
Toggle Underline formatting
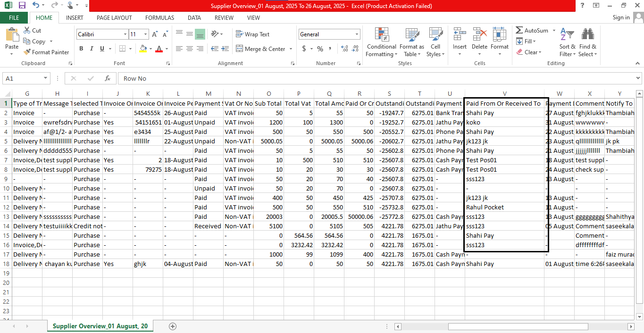click(102, 49)
